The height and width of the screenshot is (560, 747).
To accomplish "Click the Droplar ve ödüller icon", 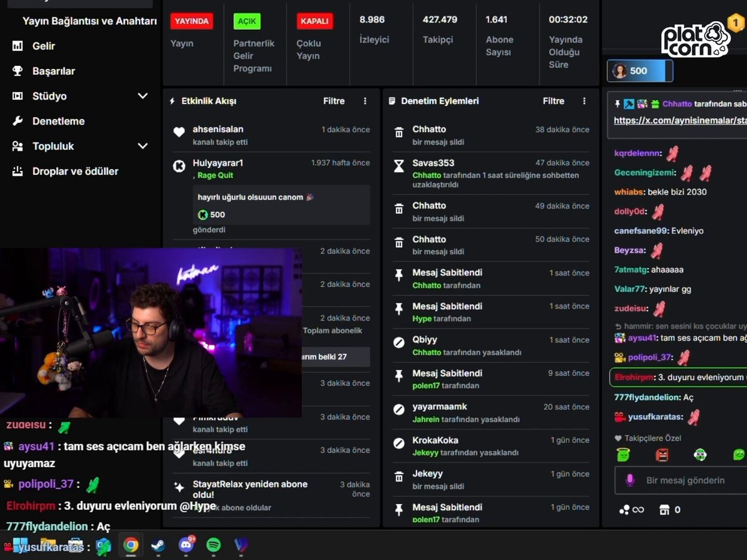I will pyautogui.click(x=18, y=171).
